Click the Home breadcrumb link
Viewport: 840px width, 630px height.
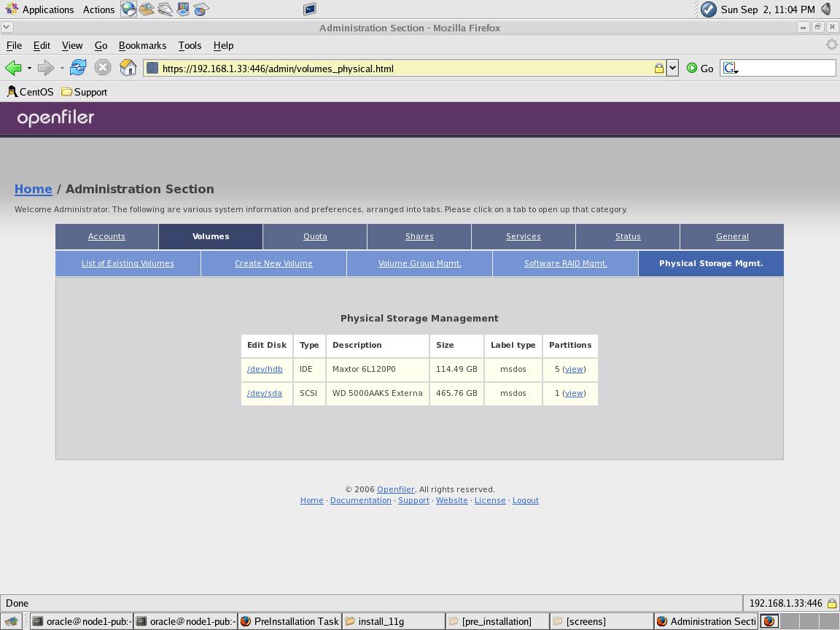(34, 189)
